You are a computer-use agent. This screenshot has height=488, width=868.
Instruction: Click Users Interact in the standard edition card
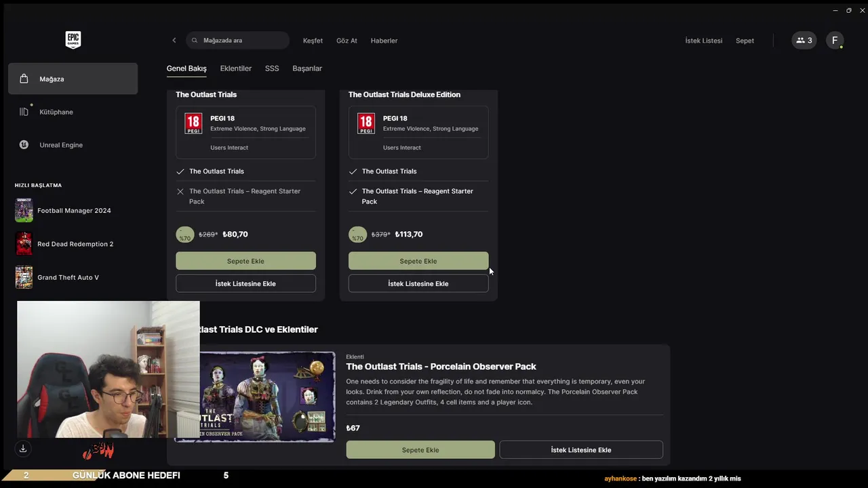tap(229, 148)
